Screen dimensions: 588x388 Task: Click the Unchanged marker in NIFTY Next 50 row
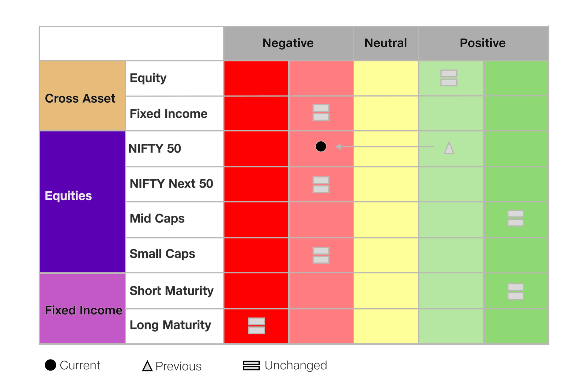coord(321,184)
